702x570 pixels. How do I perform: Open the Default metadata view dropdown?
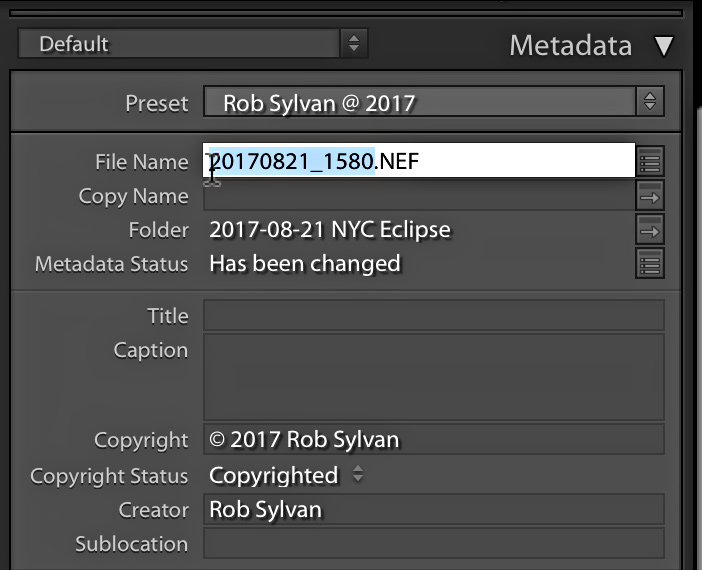tap(193, 43)
